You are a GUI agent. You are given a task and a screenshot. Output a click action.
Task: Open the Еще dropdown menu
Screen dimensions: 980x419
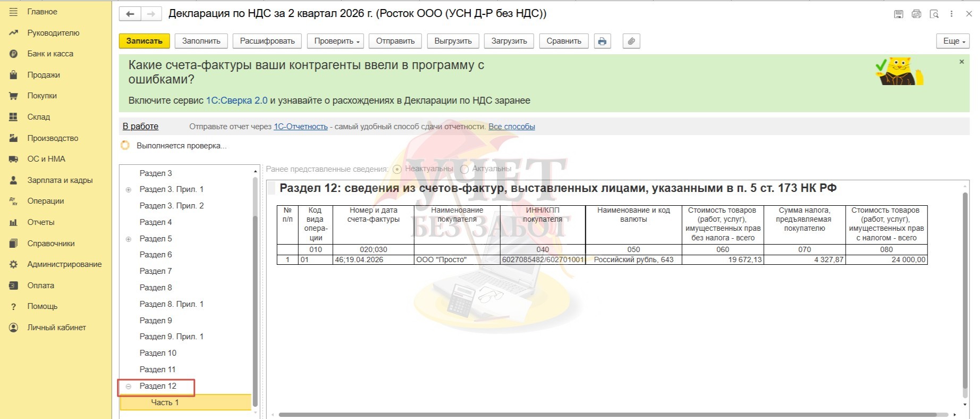pyautogui.click(x=954, y=41)
